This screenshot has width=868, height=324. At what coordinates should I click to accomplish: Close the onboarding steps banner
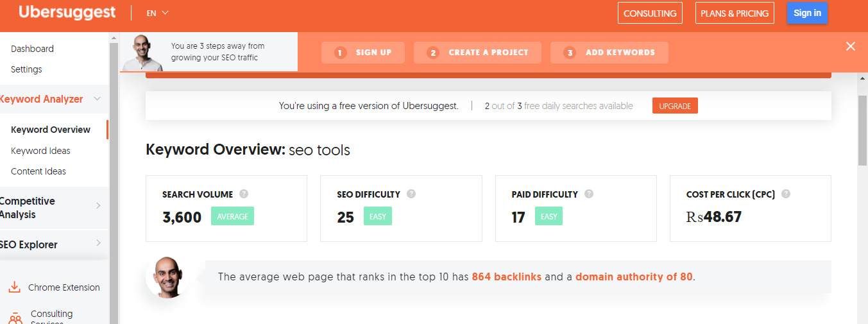(851, 46)
